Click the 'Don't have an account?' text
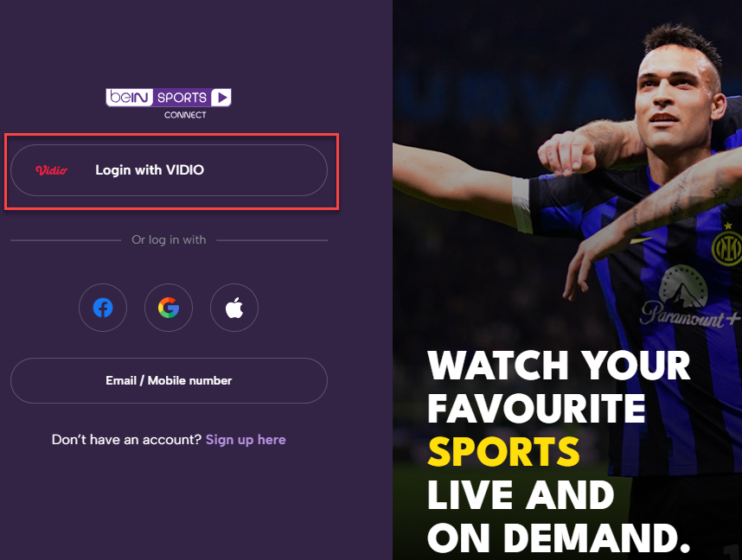The height and width of the screenshot is (560, 742). [x=127, y=440]
